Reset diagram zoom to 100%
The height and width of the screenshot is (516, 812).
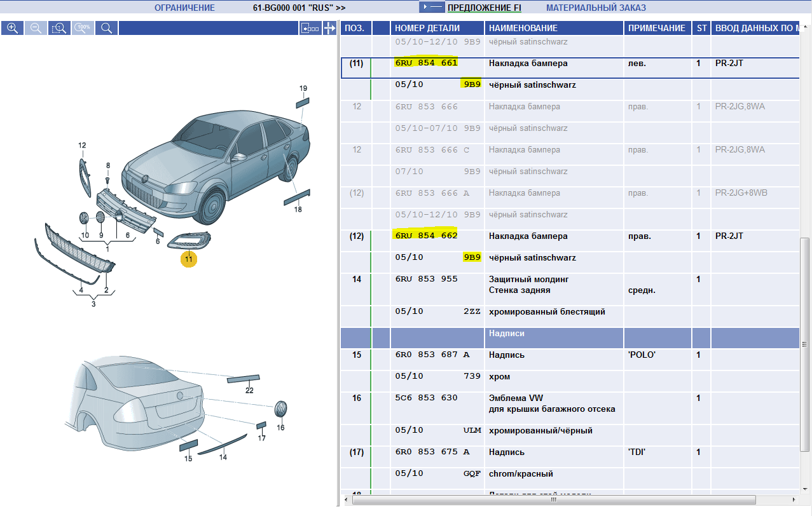click(x=83, y=28)
